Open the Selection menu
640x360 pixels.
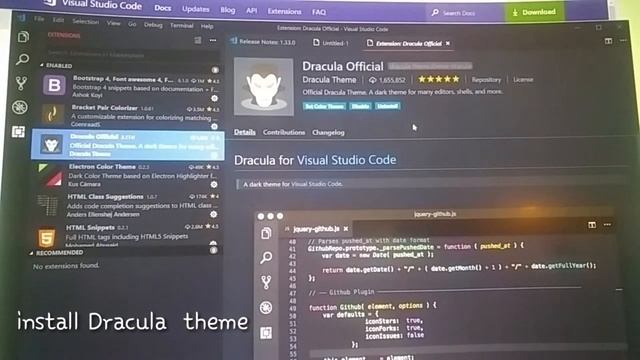click(x=85, y=22)
